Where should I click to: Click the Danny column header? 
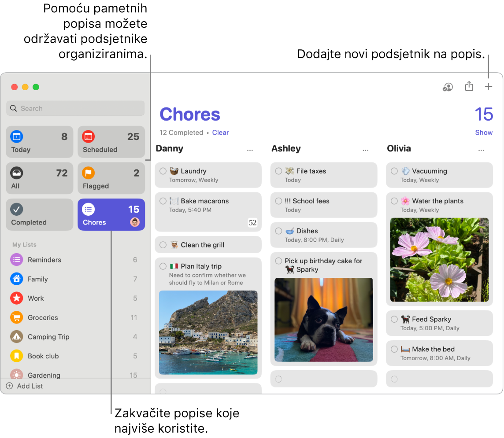169,148
